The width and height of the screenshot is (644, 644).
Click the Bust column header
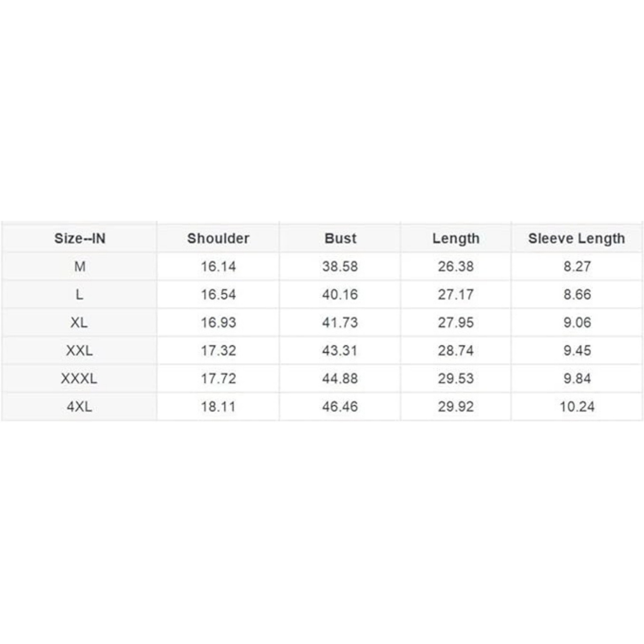[340, 238]
